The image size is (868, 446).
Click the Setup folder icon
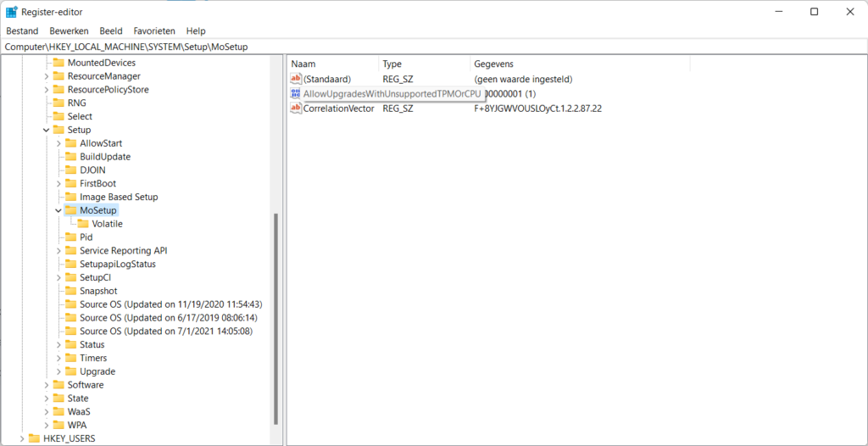[x=58, y=130]
